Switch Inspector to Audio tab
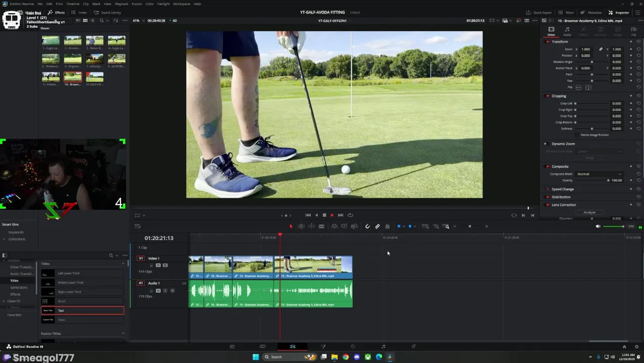This screenshot has height=363, width=644. pos(567,31)
